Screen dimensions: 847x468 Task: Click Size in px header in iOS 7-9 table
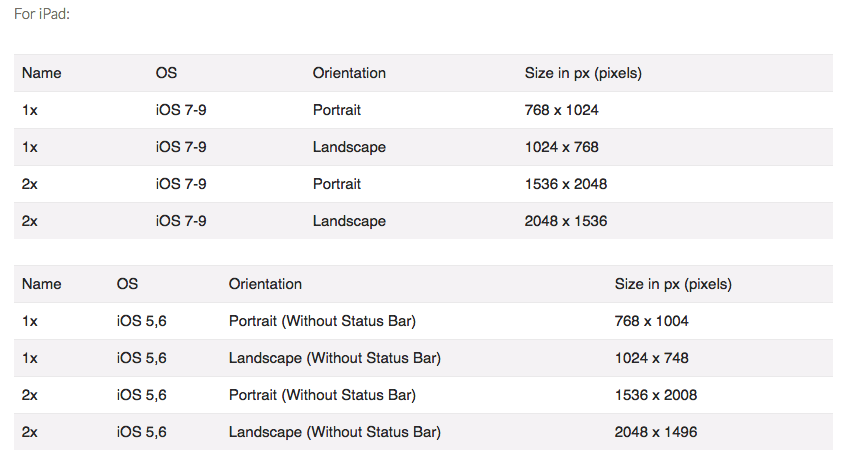[x=583, y=73]
